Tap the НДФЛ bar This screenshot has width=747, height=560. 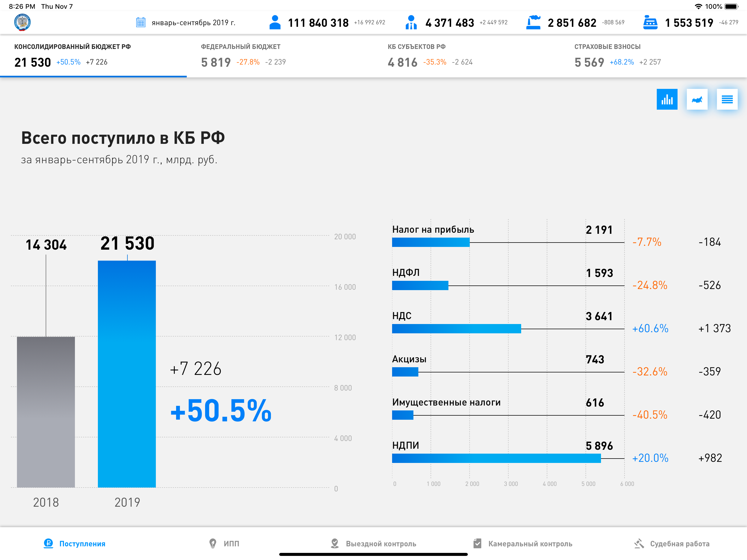(x=420, y=285)
